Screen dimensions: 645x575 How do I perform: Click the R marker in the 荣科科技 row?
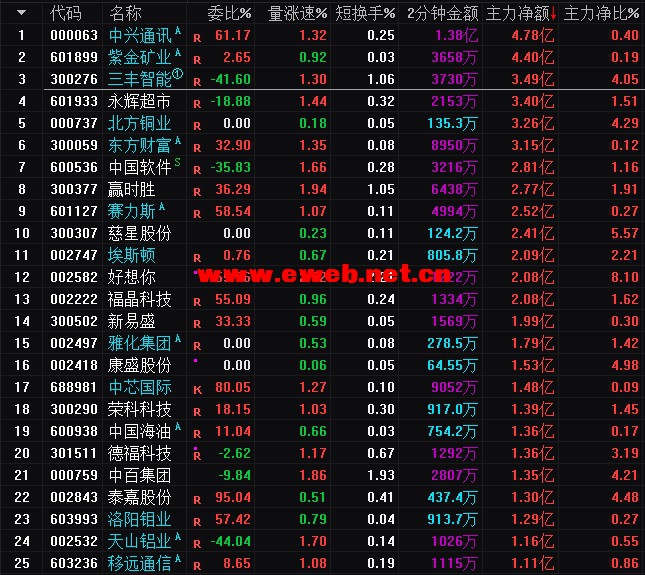point(197,412)
